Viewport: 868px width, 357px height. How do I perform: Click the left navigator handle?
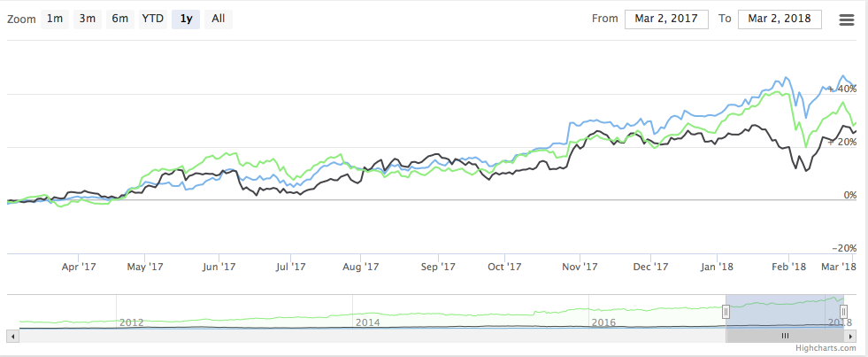click(726, 312)
